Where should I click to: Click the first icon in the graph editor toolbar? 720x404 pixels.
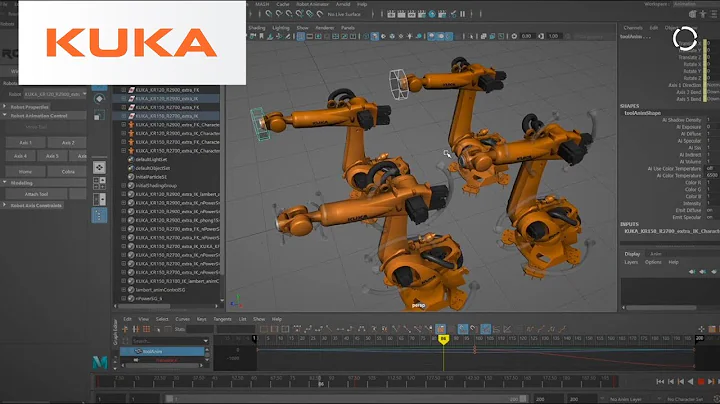coord(125,329)
